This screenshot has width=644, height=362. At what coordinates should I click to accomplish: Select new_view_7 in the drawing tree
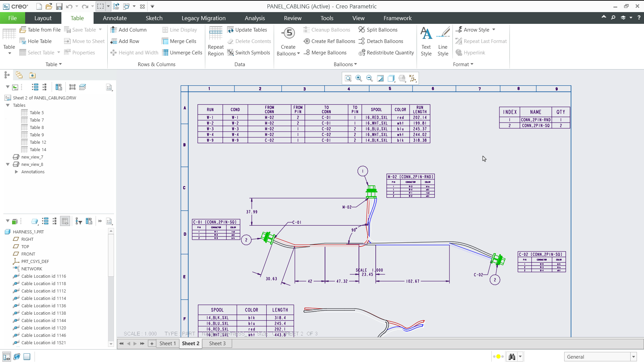click(x=32, y=157)
